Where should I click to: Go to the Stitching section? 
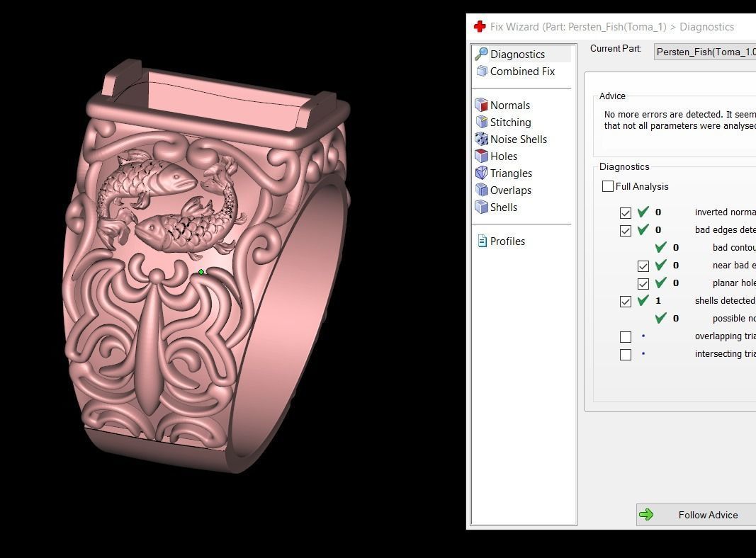pos(511,123)
